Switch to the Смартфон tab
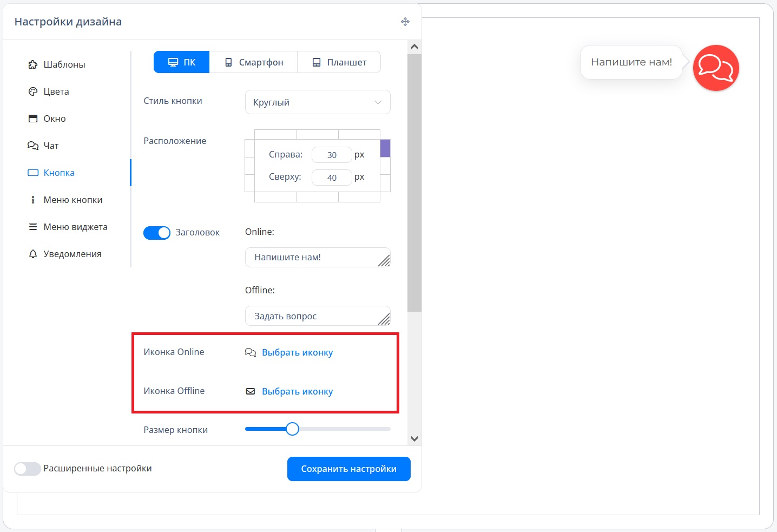 tap(254, 62)
